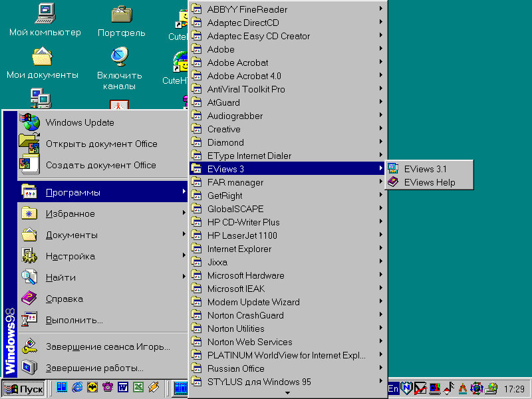532x399 pixels.
Task: Click the Norton CrashGuard folder icon
Action: 196,315
